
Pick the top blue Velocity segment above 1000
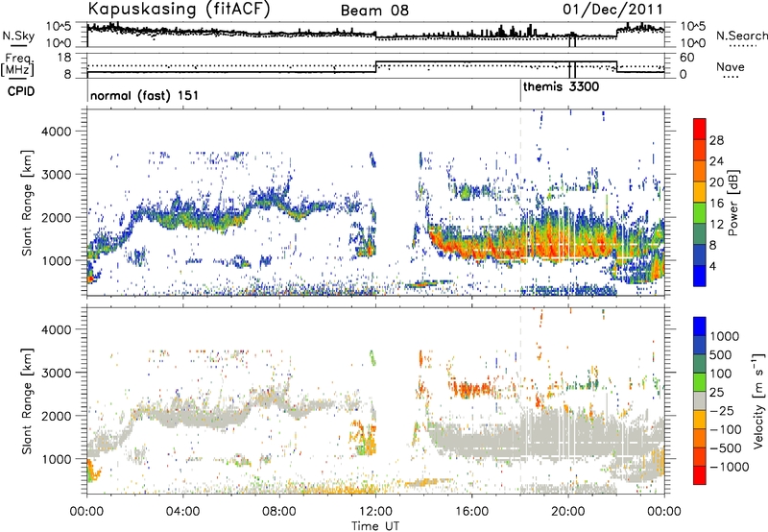pyautogui.click(x=700, y=326)
